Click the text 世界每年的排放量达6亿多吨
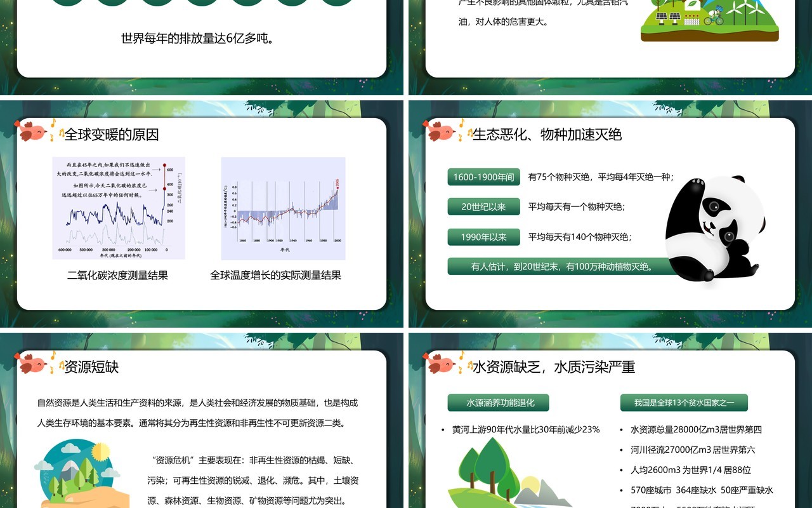The width and height of the screenshot is (812, 508). click(x=198, y=39)
